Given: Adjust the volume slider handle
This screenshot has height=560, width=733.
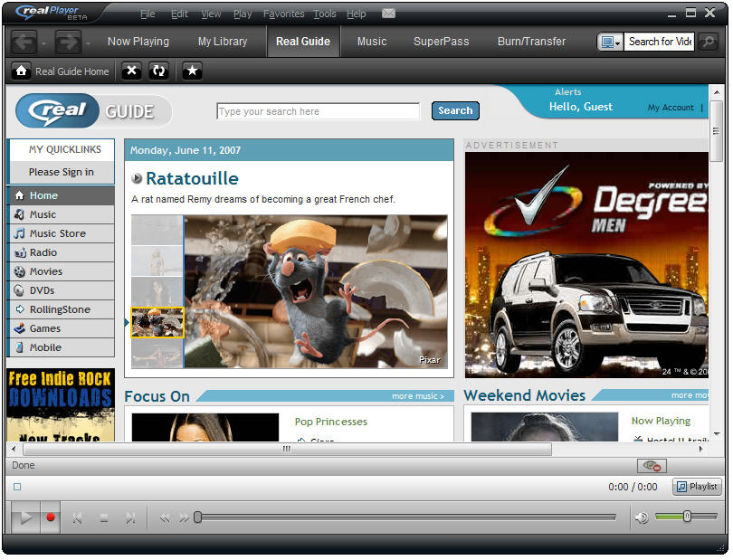Looking at the screenshot, I should pyautogui.click(x=687, y=517).
